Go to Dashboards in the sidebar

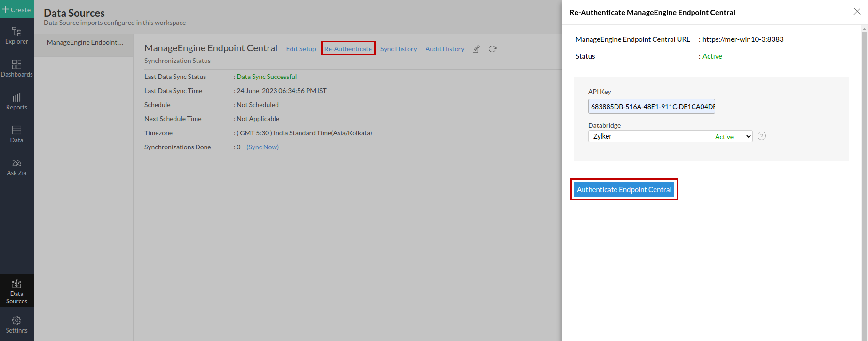click(16, 69)
